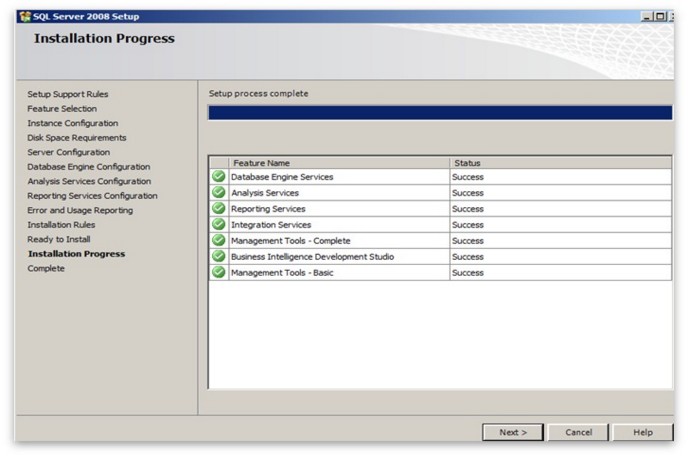This screenshot has height=457, width=688.
Task: Minimize the SQL Server 2008 Setup window
Action: (x=646, y=17)
